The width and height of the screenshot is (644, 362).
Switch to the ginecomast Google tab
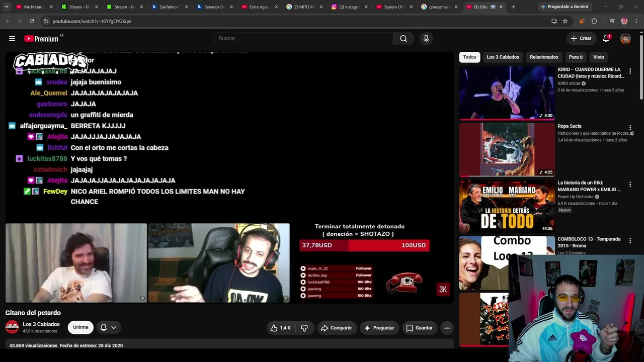tap(439, 7)
